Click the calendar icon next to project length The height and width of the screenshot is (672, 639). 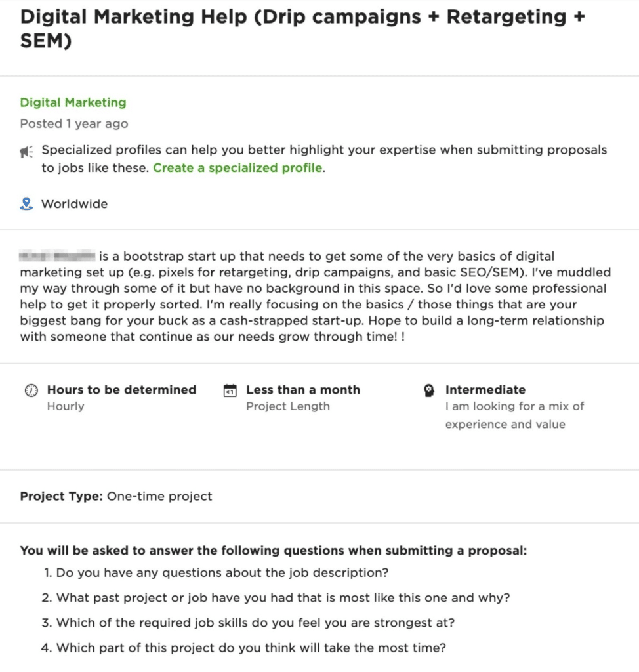pos(228,390)
